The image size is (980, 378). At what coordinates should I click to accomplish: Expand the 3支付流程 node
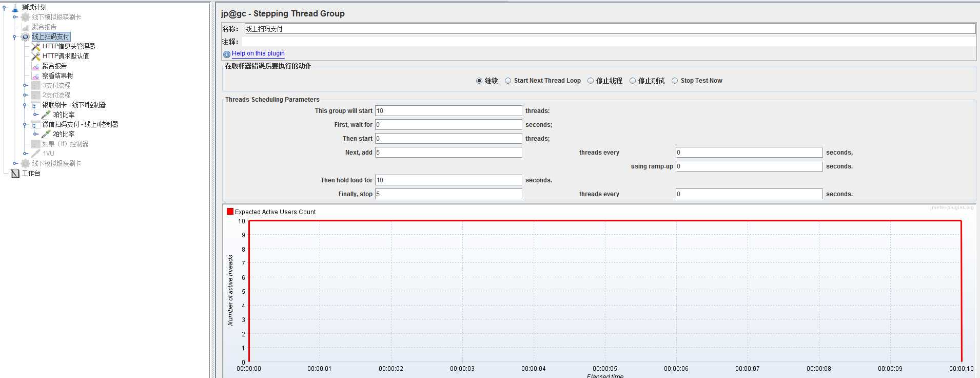tap(26, 85)
